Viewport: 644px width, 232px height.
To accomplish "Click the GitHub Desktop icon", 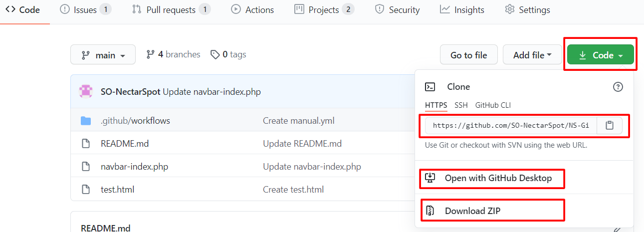I will pos(429,178).
